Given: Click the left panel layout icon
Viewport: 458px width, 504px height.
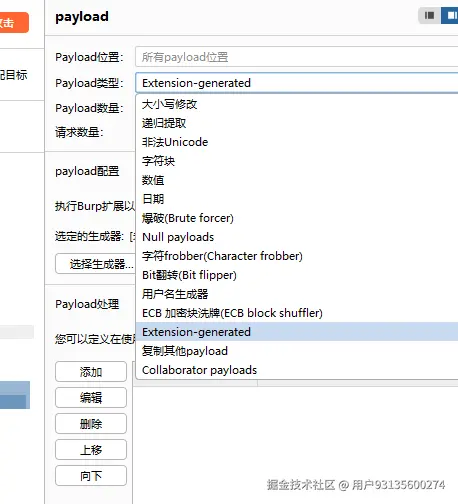Looking at the screenshot, I should tap(429, 16).
